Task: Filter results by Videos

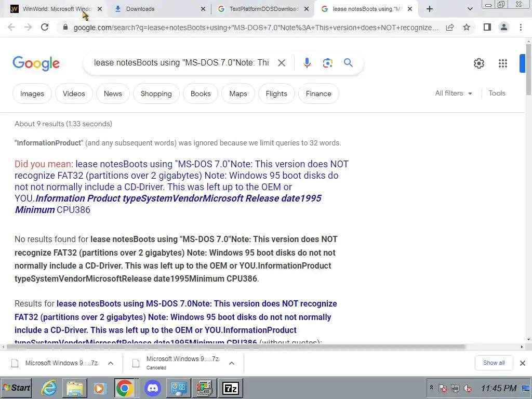Action: (x=74, y=94)
